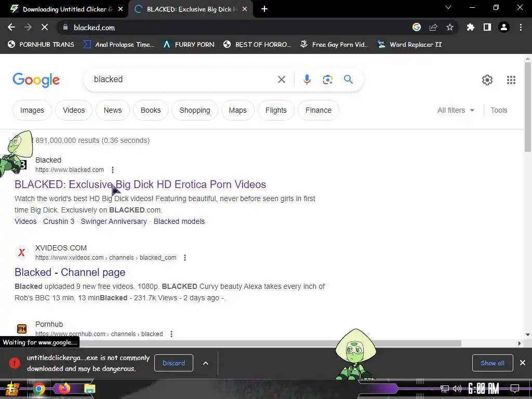Stop loading the page
532x399 pixels.
pos(45,28)
